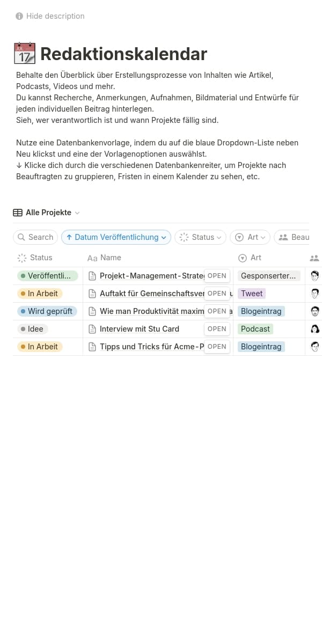Viewport: 322px width, 644px height.
Task: Click the table view icon next to Alle Projekte
Action: point(19,212)
